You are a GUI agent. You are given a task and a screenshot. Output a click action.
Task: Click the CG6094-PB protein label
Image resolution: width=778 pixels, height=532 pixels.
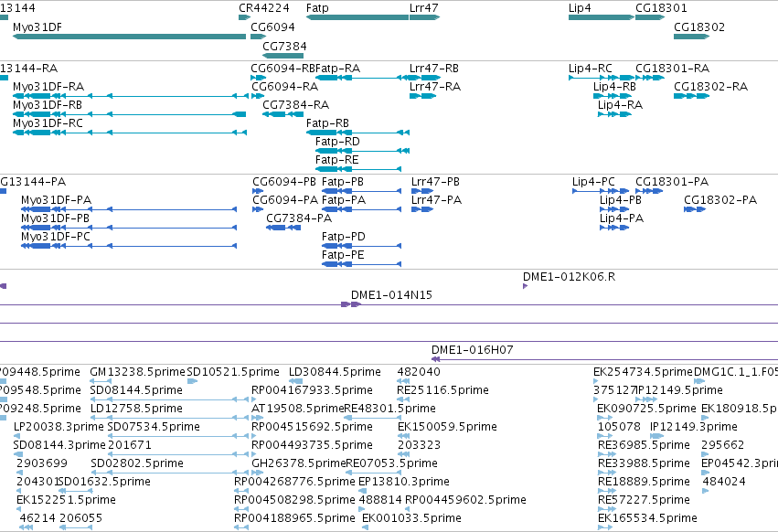click(x=284, y=182)
